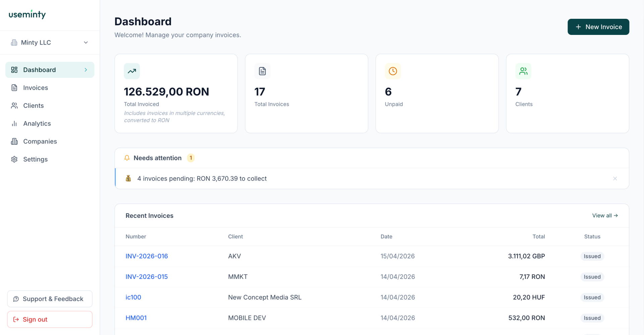Image resolution: width=644 pixels, height=335 pixels.
Task: Click the bell icon beside Needs attention
Action: (x=127, y=158)
